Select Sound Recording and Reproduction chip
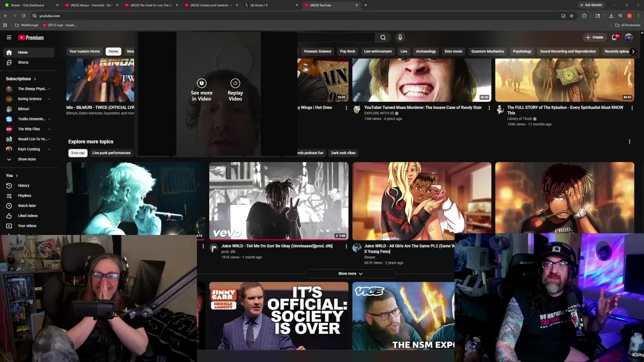This screenshot has width=644, height=362. [x=568, y=51]
